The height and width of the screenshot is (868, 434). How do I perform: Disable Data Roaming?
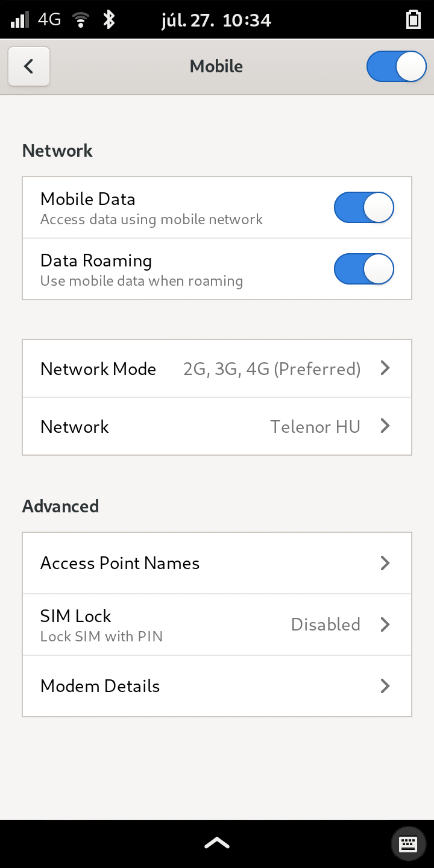(363, 269)
